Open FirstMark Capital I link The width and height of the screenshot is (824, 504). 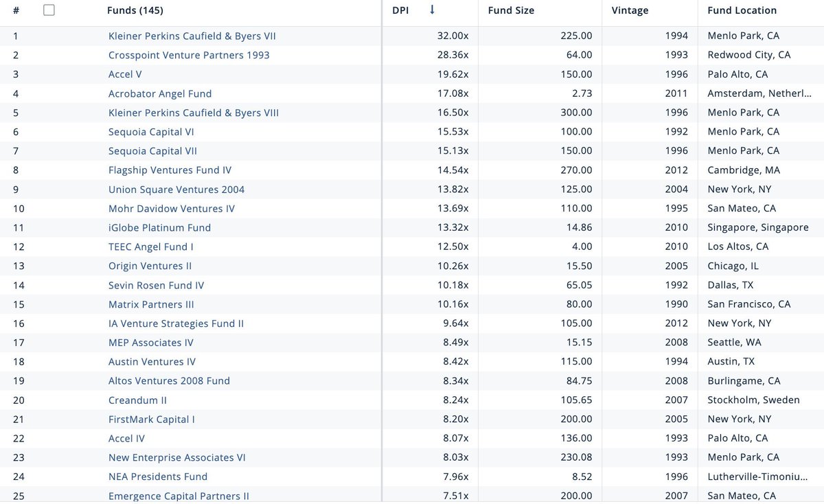(x=152, y=420)
